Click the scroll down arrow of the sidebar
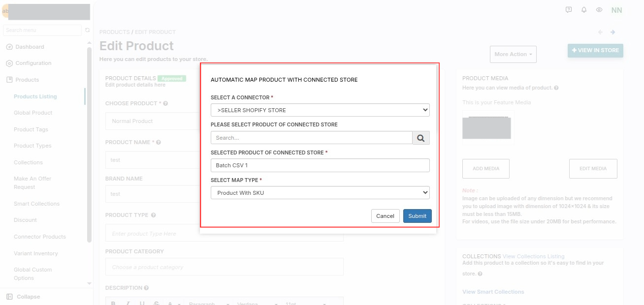644x305 pixels. (89, 283)
